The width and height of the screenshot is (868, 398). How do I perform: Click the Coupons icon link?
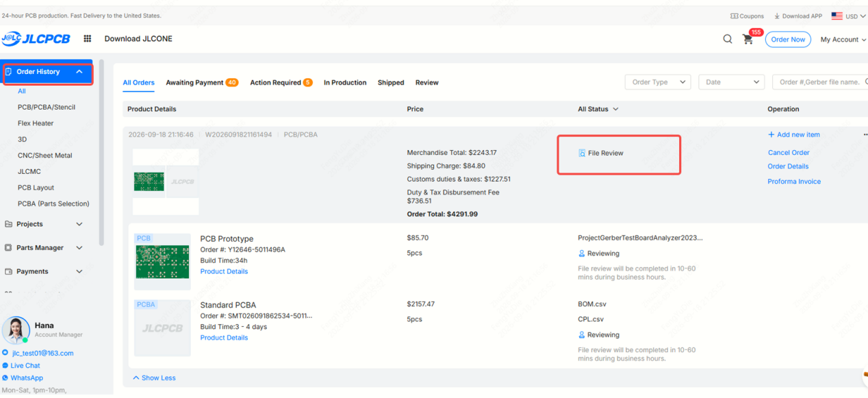point(735,16)
